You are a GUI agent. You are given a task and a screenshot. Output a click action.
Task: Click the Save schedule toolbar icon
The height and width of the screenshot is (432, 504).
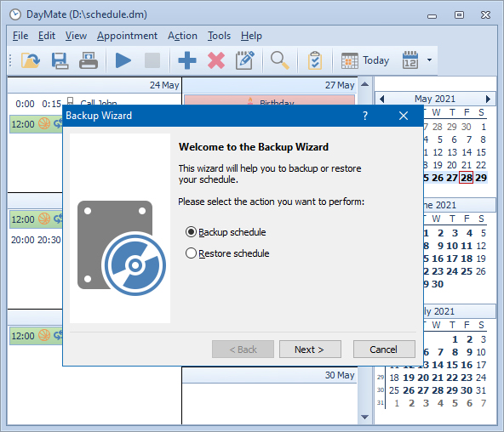pos(60,60)
